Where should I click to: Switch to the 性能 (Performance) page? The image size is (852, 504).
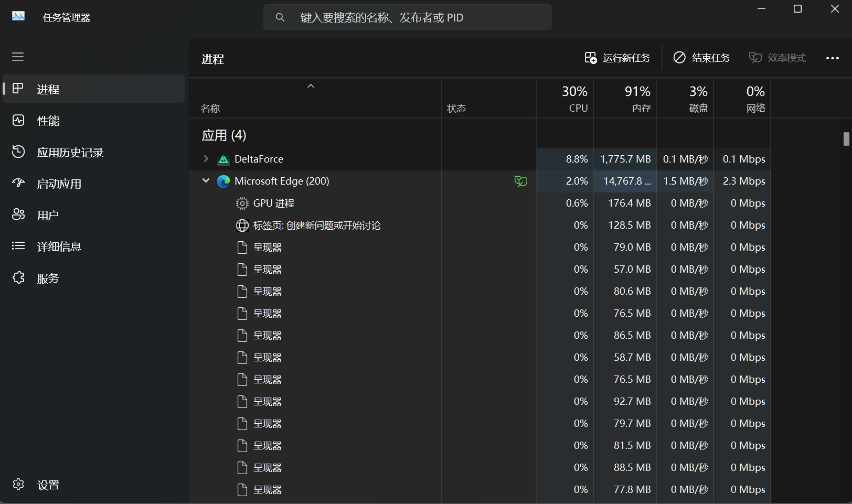(x=94, y=121)
